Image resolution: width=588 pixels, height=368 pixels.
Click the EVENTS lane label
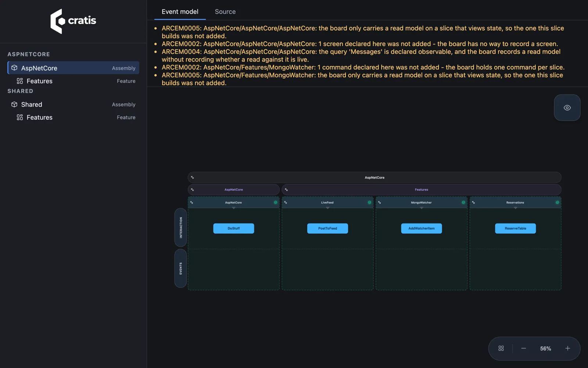pos(180,268)
